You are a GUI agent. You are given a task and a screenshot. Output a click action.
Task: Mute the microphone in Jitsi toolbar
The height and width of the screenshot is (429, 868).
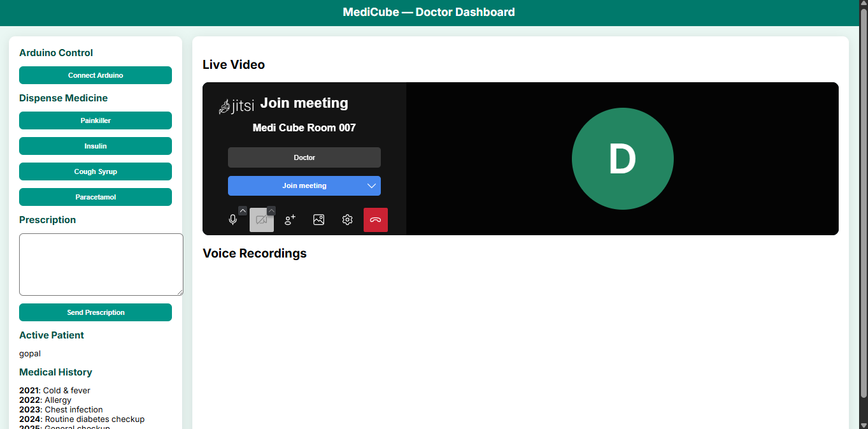pyautogui.click(x=233, y=220)
